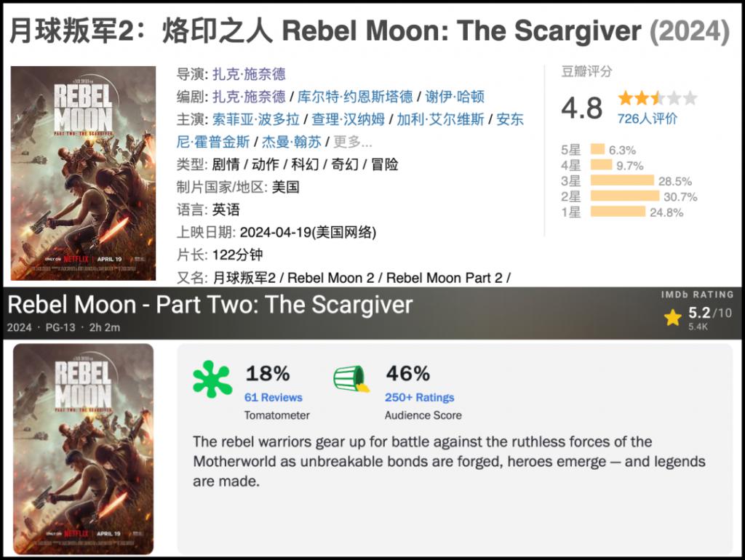This screenshot has width=745, height=560.
Task: Open the 250+ Ratings link
Action: pyautogui.click(x=419, y=397)
